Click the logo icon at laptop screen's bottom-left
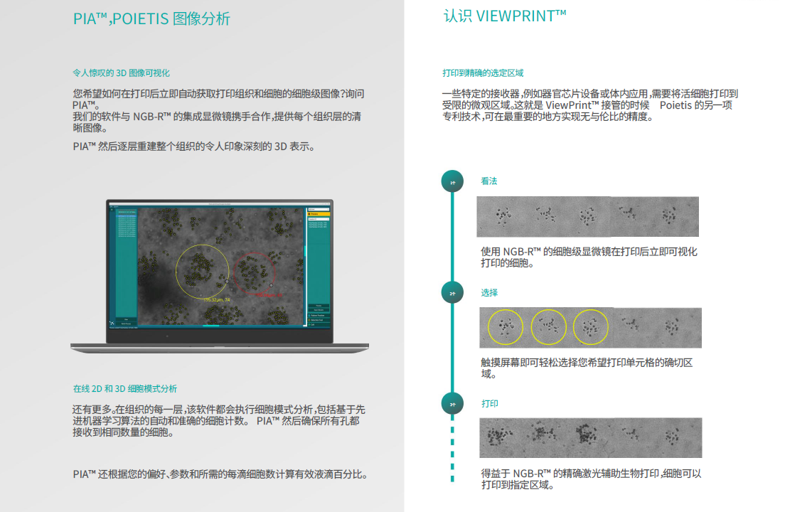The width and height of the screenshot is (812, 512). click(x=112, y=323)
